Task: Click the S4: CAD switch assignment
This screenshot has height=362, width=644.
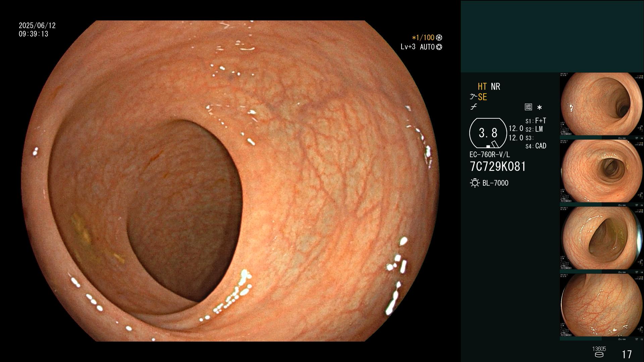Action: click(x=536, y=146)
